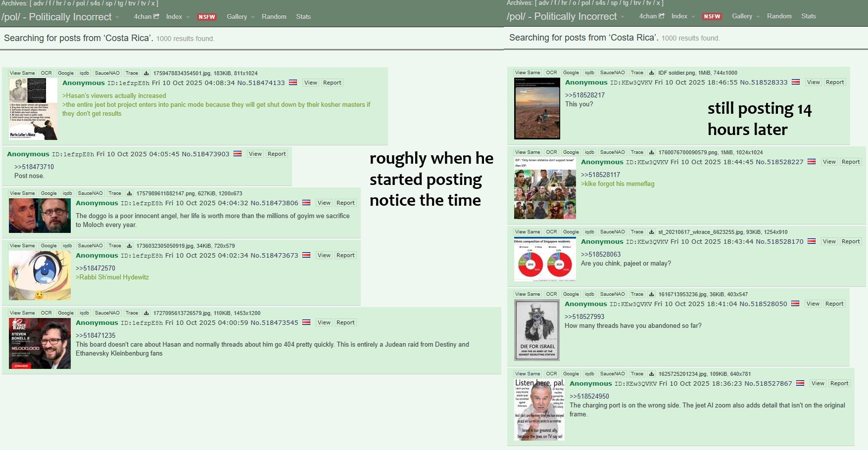
Task: Select Stats in the right page navbar
Action: [x=809, y=16]
